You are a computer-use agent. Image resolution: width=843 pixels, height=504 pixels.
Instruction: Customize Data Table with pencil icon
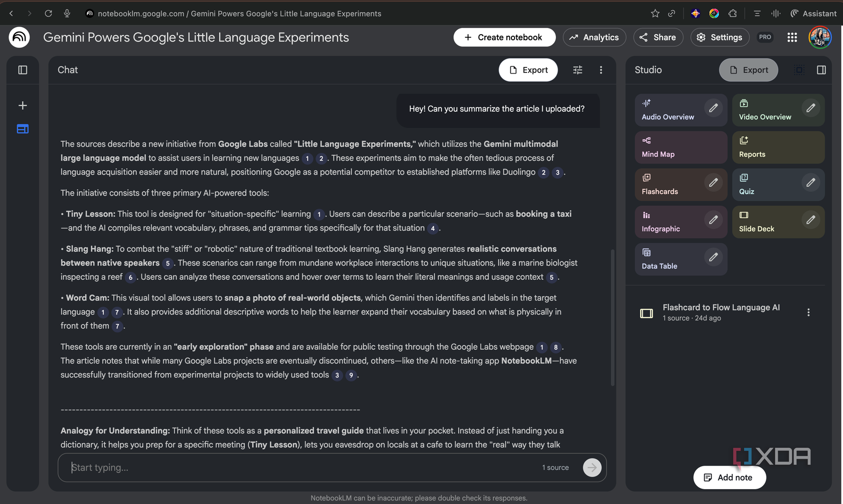(x=713, y=257)
